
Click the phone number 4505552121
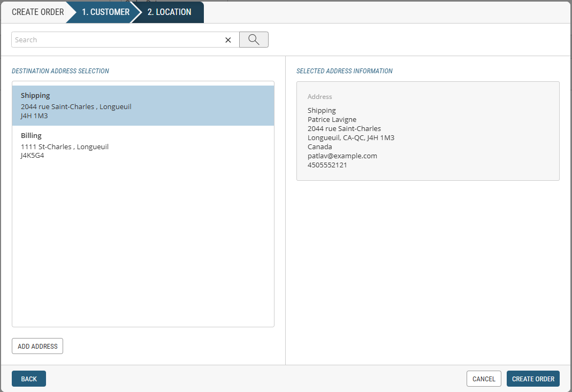(x=327, y=165)
